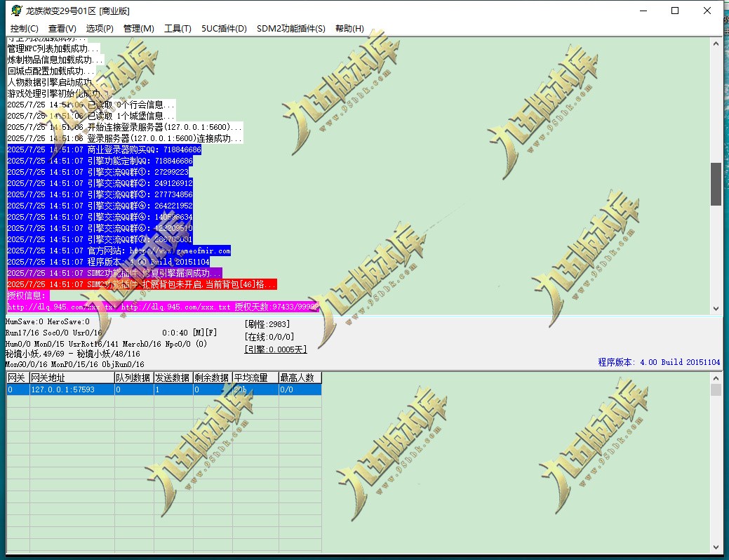Screen dimensions: 729x560
Task: Minimize the 龙族微变 window
Action: point(643,11)
